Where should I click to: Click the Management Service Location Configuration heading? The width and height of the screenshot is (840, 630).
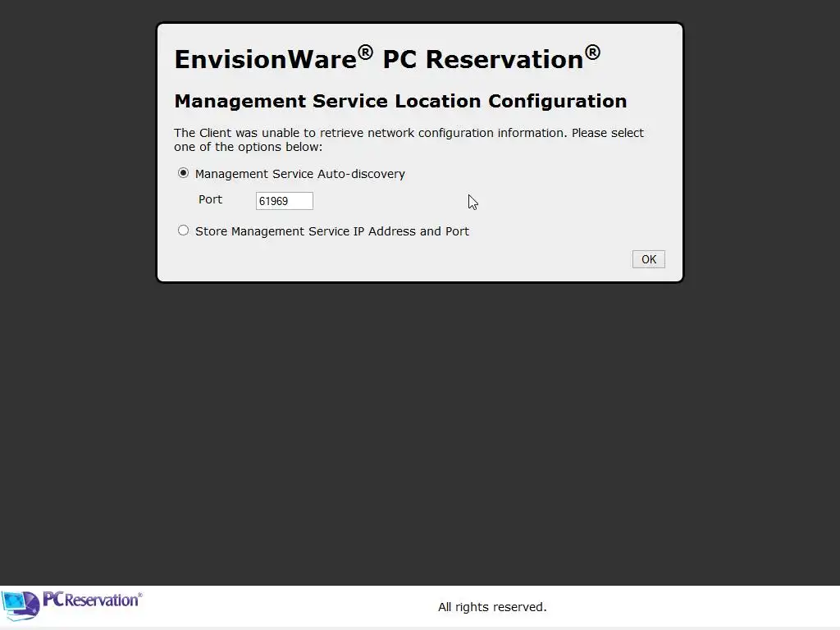click(400, 101)
